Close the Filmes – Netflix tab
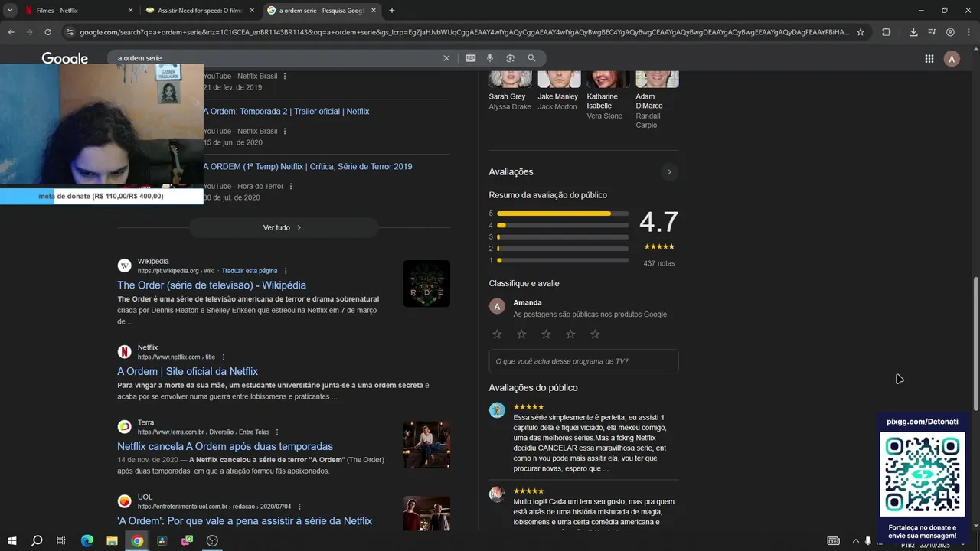The image size is (980, 551). pos(130,11)
